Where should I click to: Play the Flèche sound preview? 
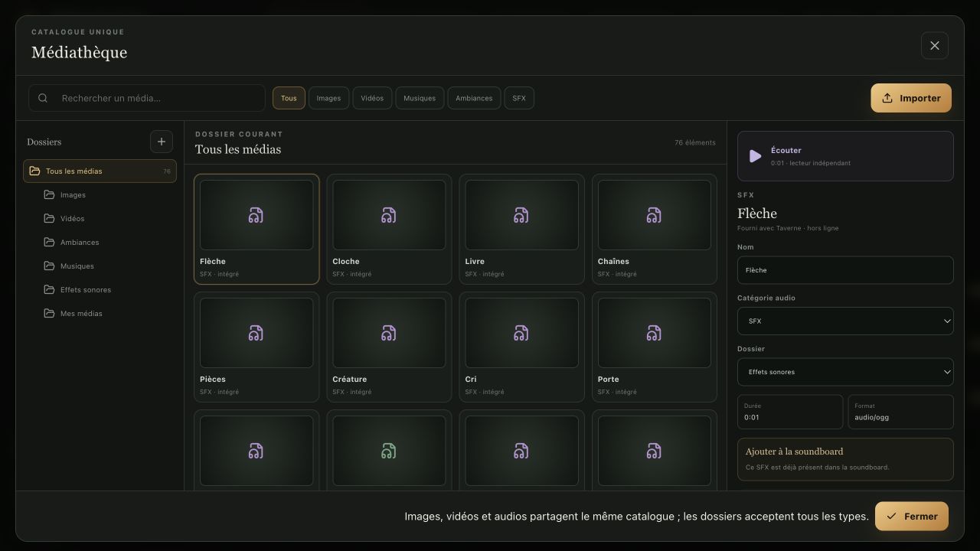[x=755, y=156]
